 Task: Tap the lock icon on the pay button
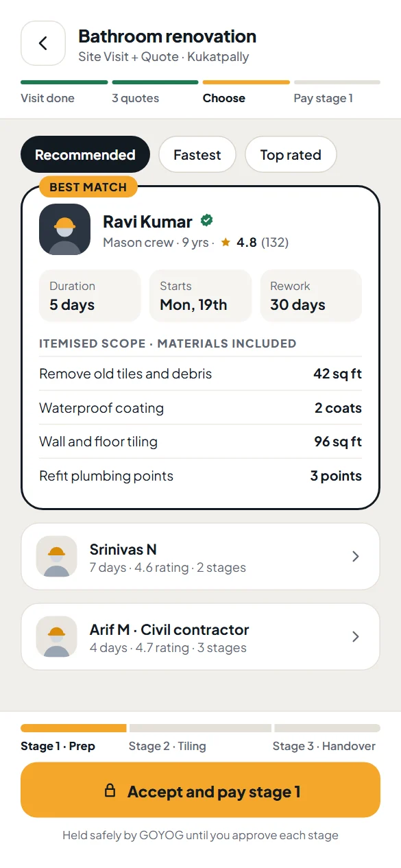pyautogui.click(x=110, y=791)
